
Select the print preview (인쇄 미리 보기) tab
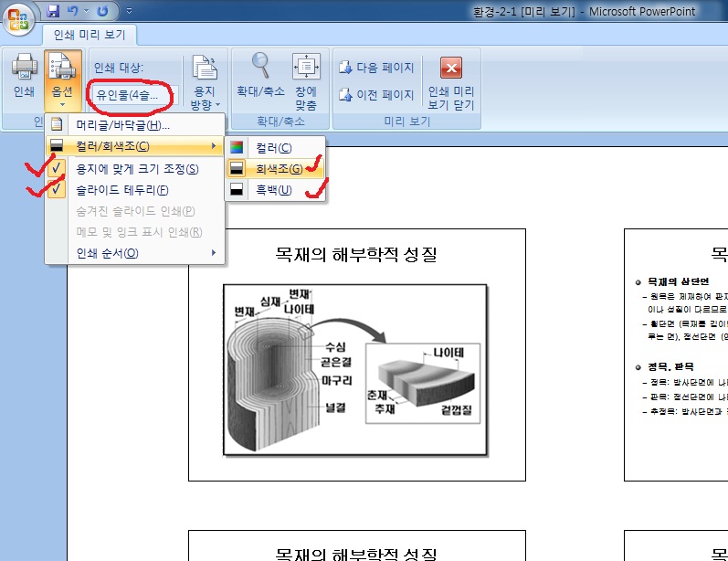coord(90,36)
